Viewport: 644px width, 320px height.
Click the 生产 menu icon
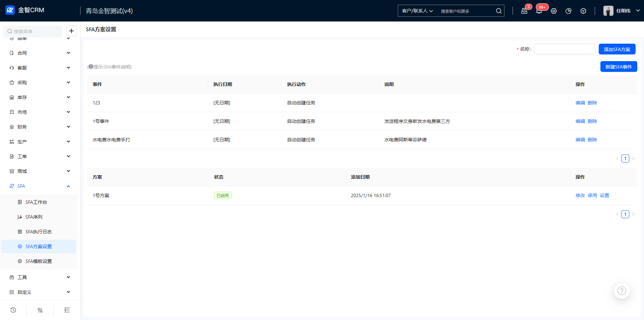click(x=12, y=142)
